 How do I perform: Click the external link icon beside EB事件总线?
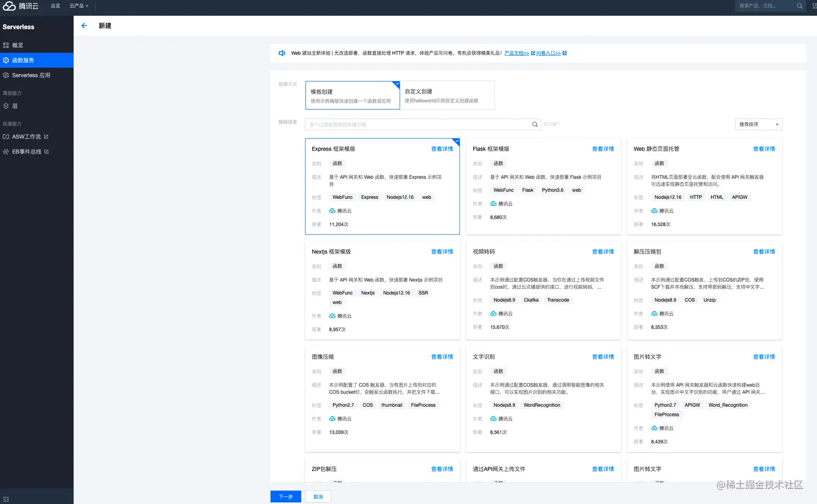coord(46,152)
